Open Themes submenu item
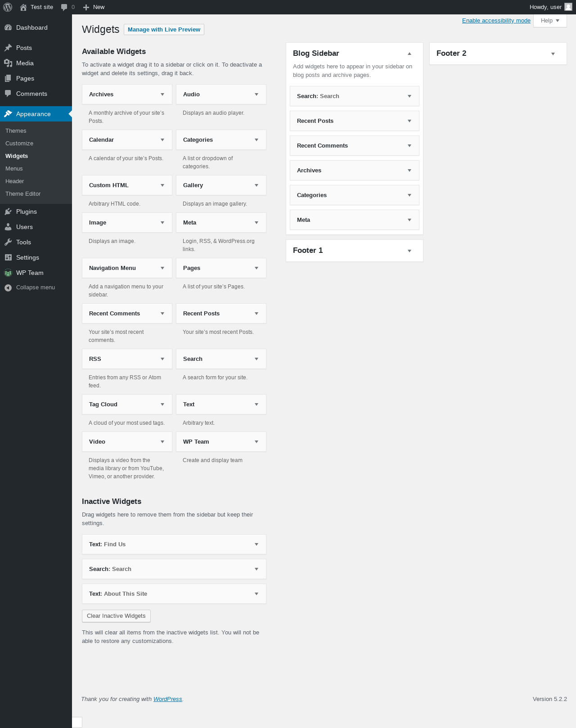The height and width of the screenshot is (728, 576). point(16,131)
